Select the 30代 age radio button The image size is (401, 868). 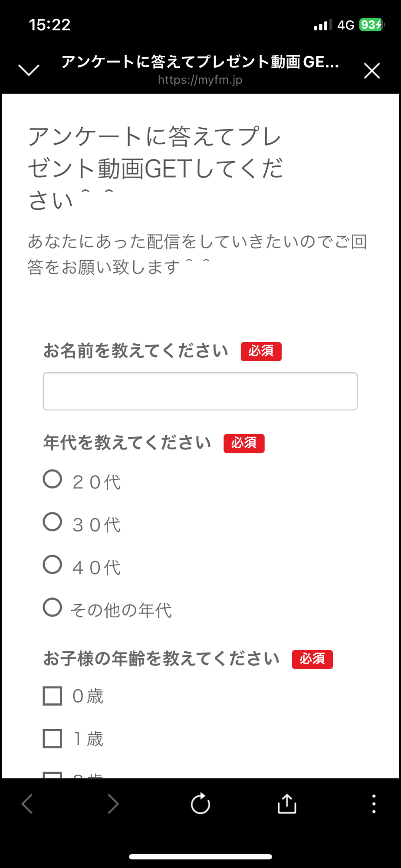coord(52,522)
